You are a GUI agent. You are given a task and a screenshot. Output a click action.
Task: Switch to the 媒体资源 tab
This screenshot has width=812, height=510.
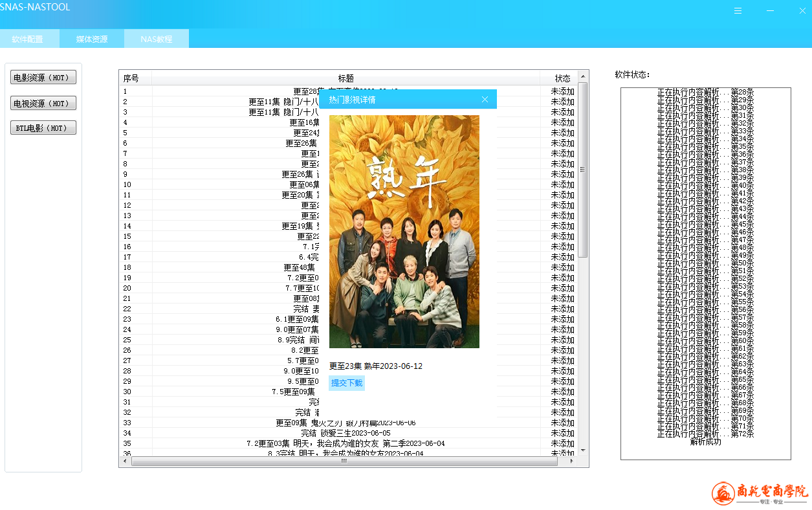pyautogui.click(x=92, y=39)
